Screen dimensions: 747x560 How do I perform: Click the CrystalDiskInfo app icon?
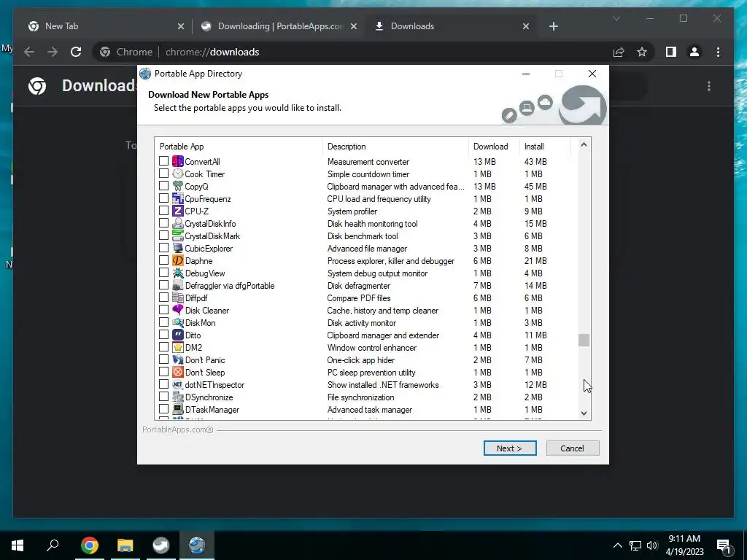(178, 223)
